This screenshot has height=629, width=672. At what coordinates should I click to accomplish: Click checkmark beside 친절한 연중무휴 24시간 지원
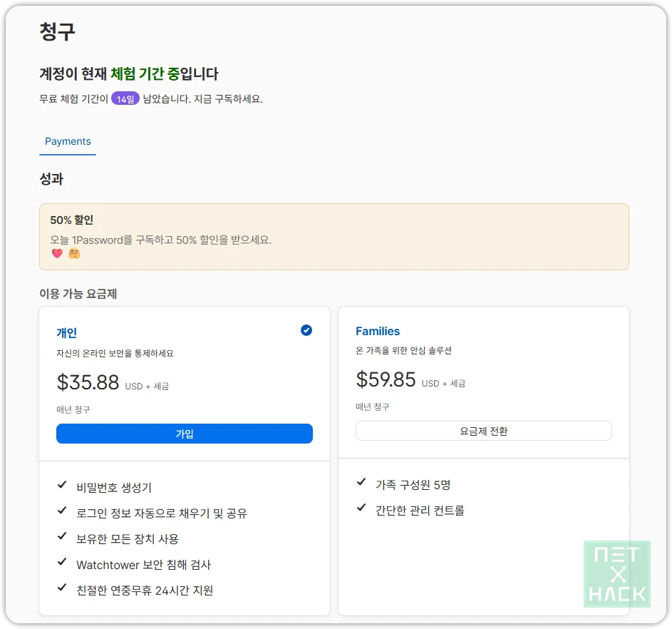click(x=62, y=588)
